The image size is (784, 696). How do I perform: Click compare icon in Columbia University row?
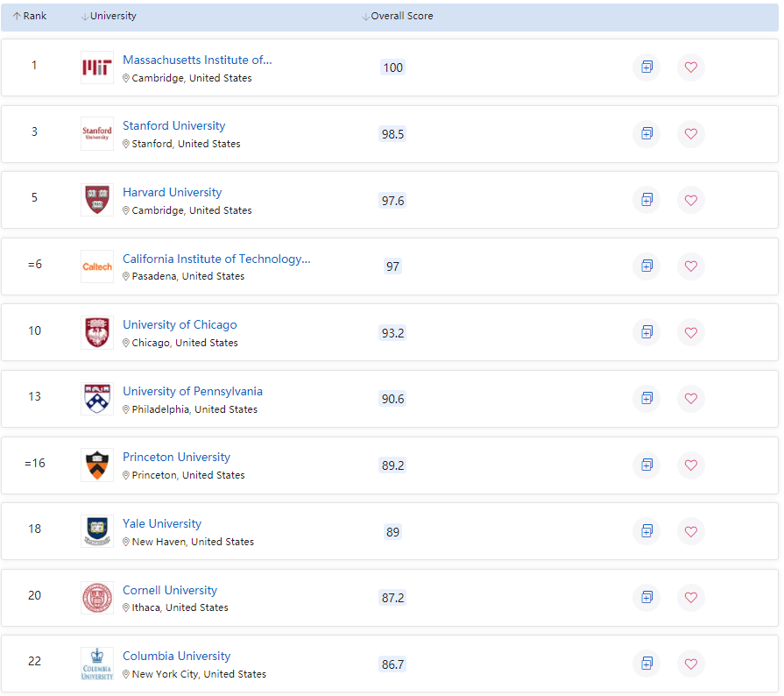(x=646, y=664)
